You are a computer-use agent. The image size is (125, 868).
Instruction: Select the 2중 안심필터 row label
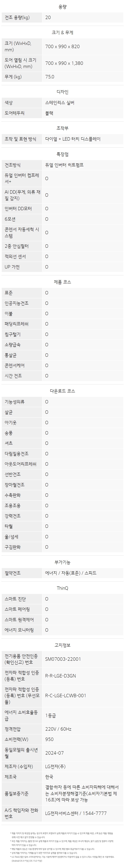click(x=17, y=246)
